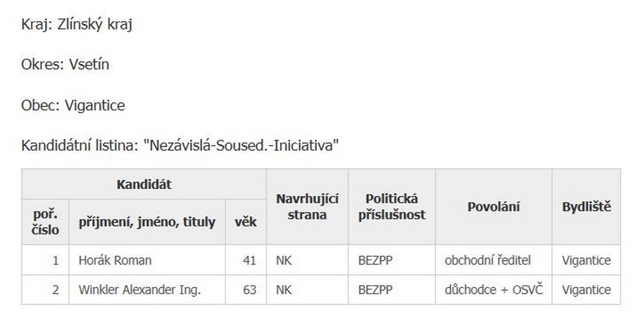Click the 'Navrhující strana' column header
Screen dimensions: 644x327
(307, 207)
